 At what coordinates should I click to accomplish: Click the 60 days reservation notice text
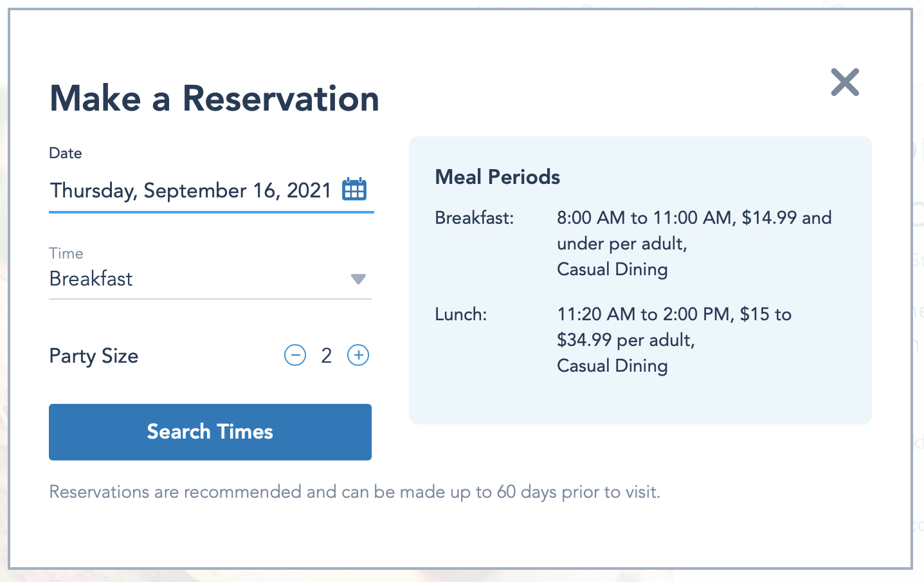[x=355, y=492]
